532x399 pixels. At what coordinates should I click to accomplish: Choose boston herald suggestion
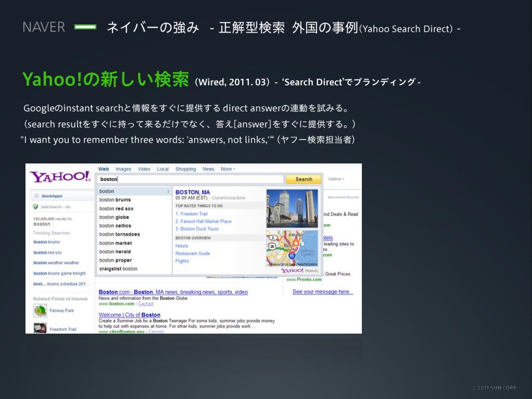[x=115, y=252]
